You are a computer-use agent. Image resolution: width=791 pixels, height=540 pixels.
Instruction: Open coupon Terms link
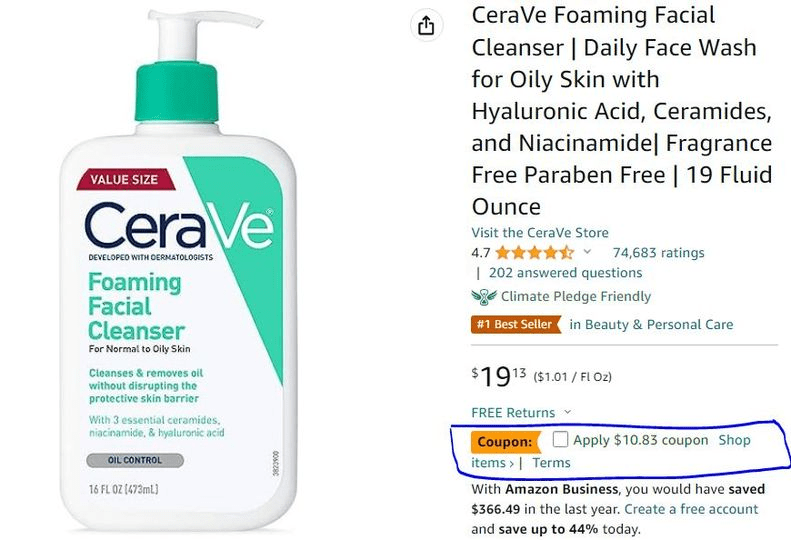pos(551,463)
